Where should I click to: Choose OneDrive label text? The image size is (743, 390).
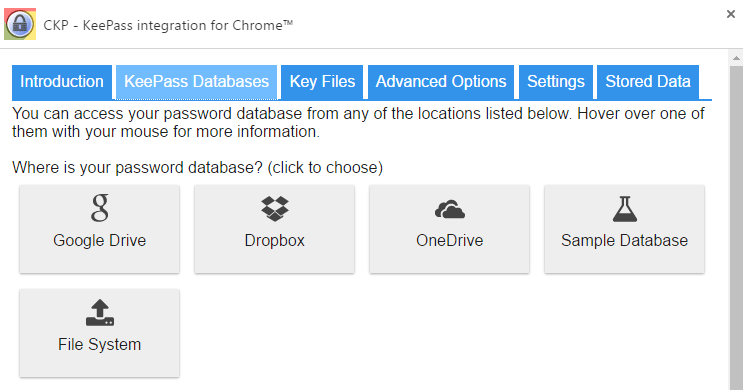coord(450,240)
